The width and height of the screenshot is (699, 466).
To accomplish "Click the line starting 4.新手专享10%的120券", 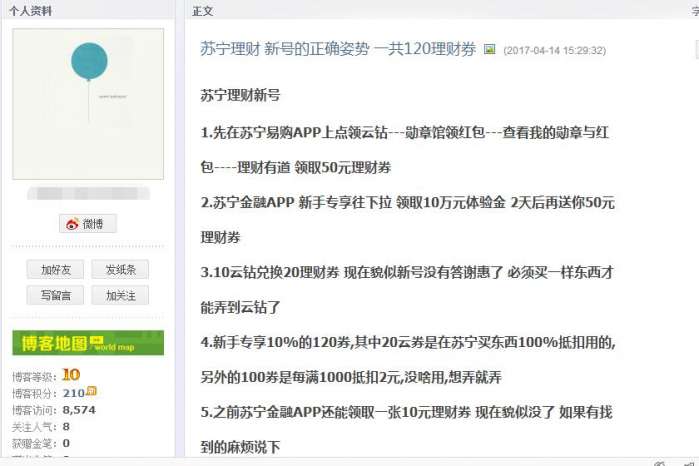I will click(x=408, y=342).
